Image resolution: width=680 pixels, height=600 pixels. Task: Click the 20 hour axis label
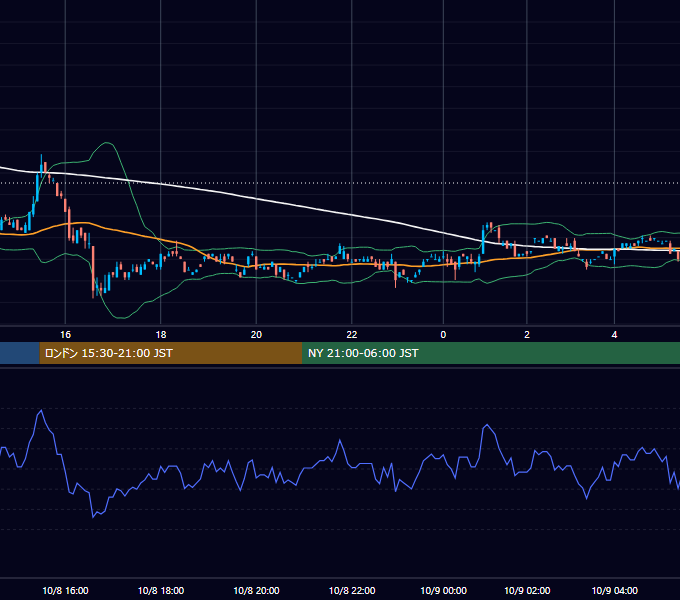(x=256, y=335)
